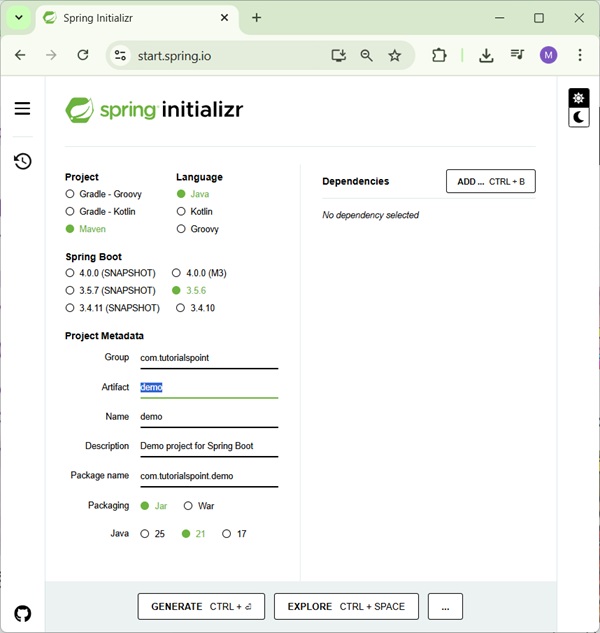Select Java version 21
Image resolution: width=600 pixels, height=633 pixels.
[193, 534]
